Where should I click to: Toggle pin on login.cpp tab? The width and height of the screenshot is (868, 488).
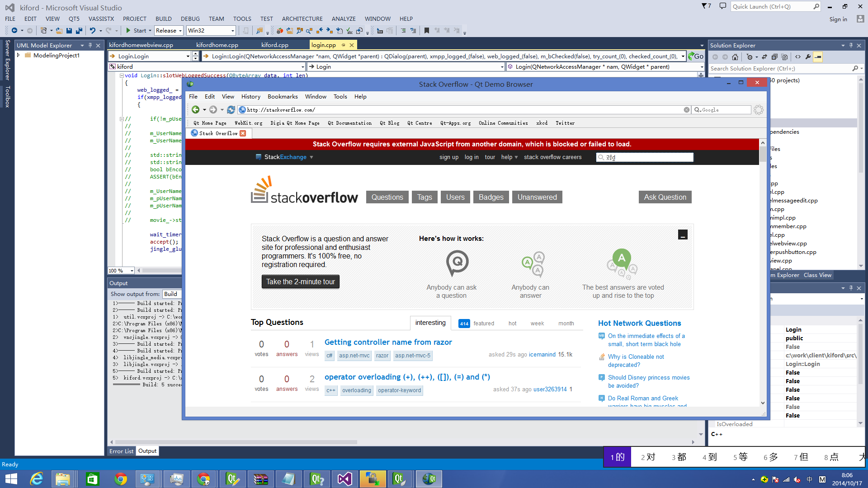click(343, 45)
